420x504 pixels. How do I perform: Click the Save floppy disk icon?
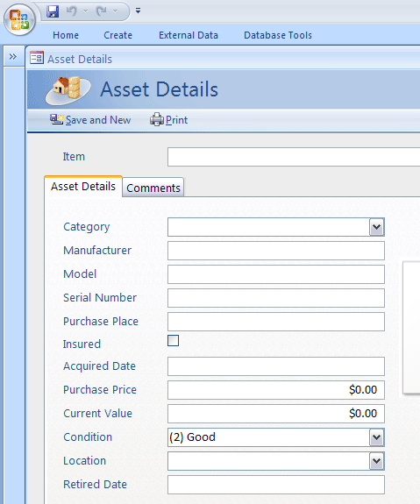pyautogui.click(x=53, y=11)
